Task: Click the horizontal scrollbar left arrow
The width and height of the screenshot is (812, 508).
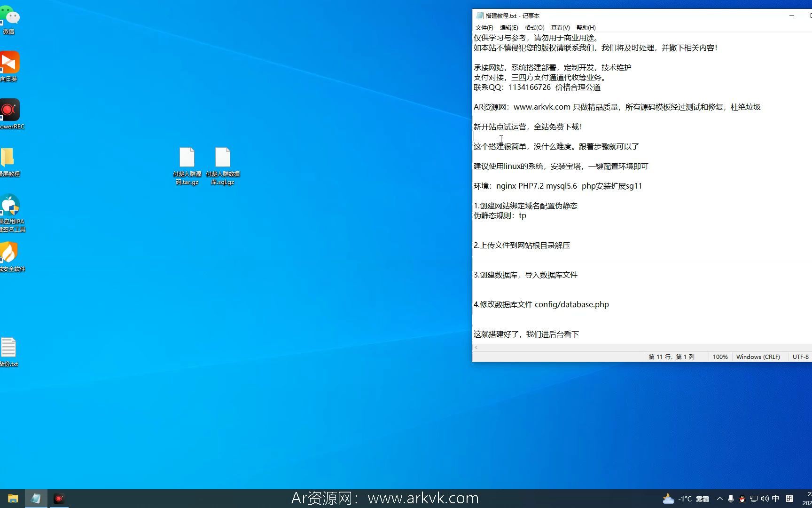Action: [476, 348]
